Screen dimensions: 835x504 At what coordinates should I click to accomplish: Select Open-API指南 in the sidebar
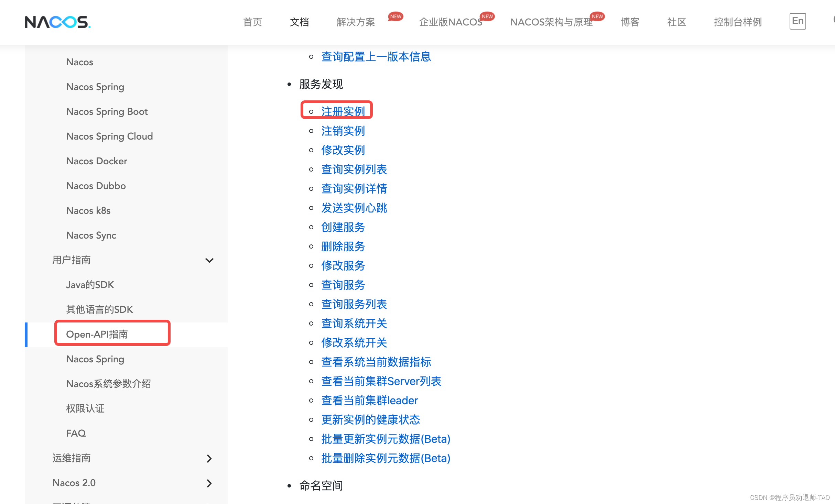click(97, 334)
